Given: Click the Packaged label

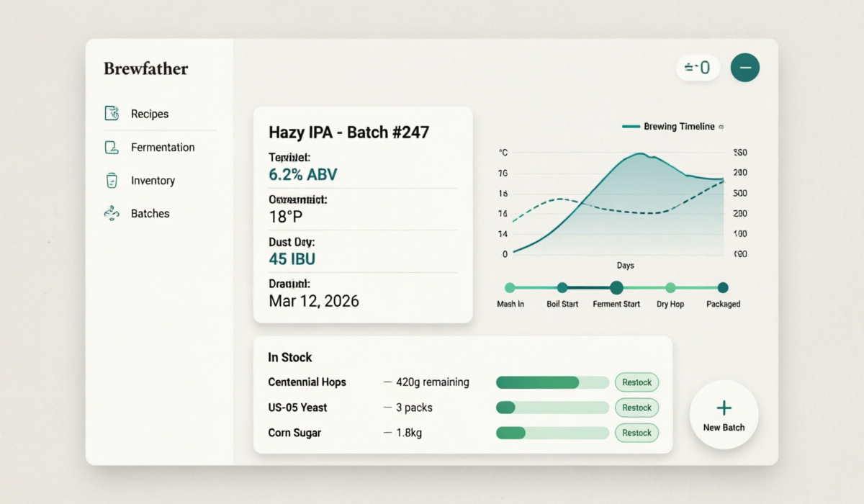Looking at the screenshot, I should coord(723,304).
